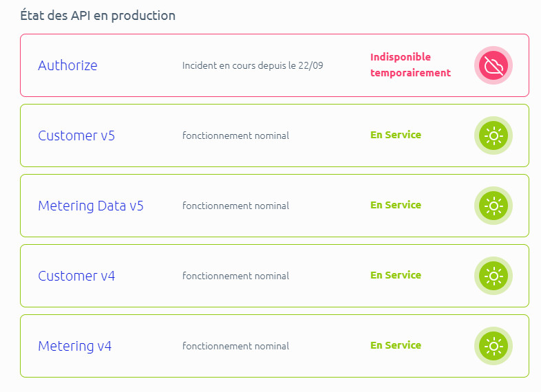Open the Customer v5 API link
541x392 pixels.
pyautogui.click(x=76, y=135)
